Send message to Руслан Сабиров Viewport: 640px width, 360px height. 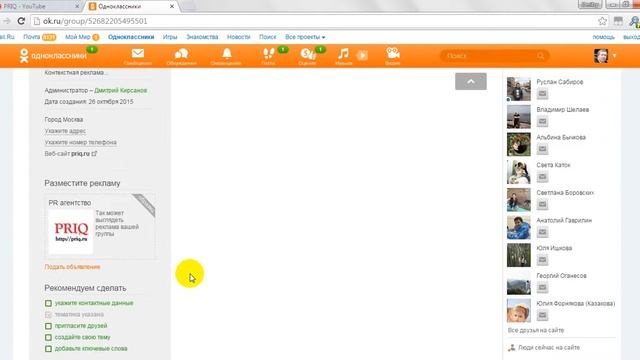tap(542, 93)
